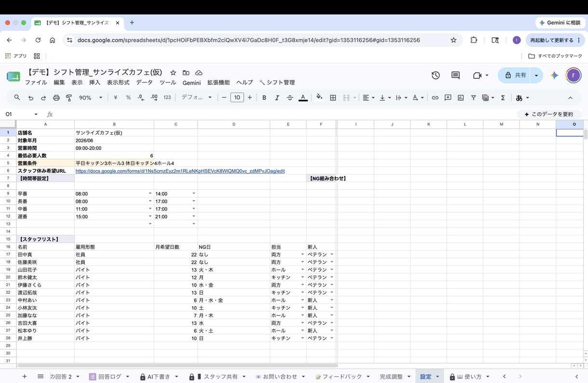The height and width of the screenshot is (383, 588).
Task: Print the spreadsheet with printer icon
Action: [x=56, y=97]
